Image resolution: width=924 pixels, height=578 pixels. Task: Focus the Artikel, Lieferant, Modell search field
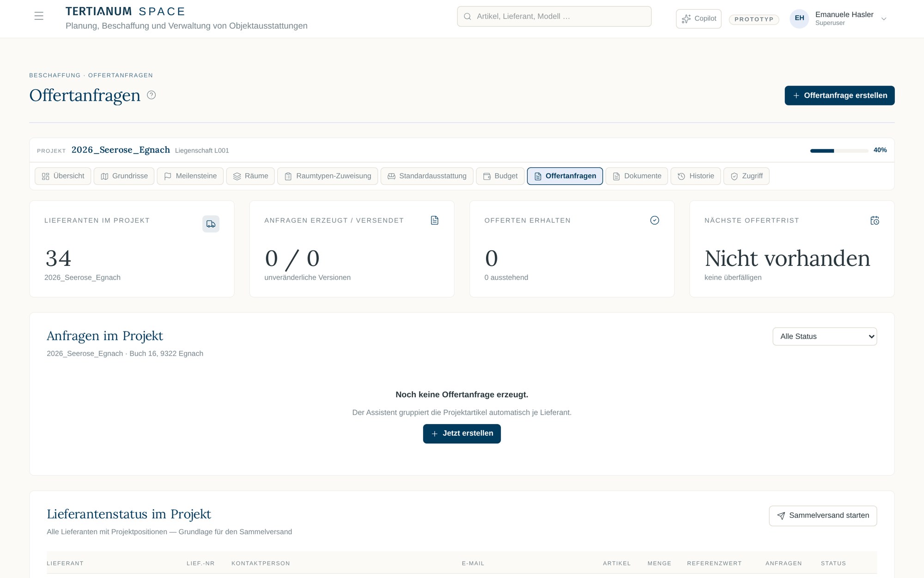[x=554, y=17]
